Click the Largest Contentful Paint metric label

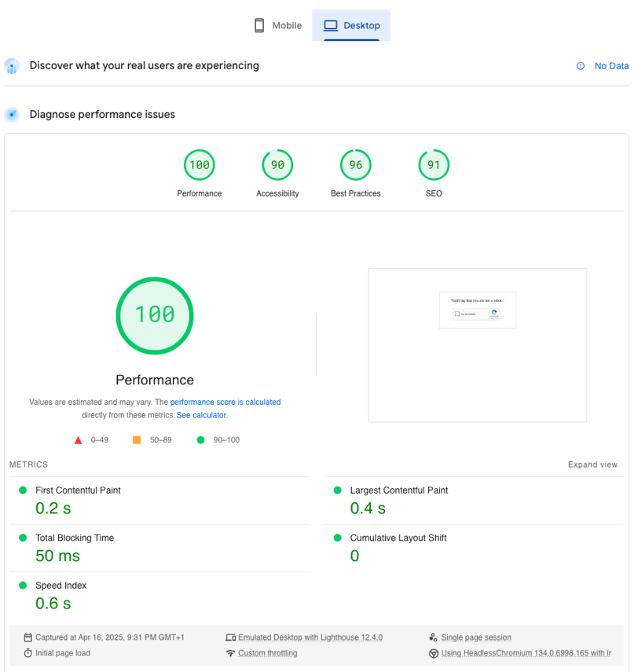click(399, 490)
